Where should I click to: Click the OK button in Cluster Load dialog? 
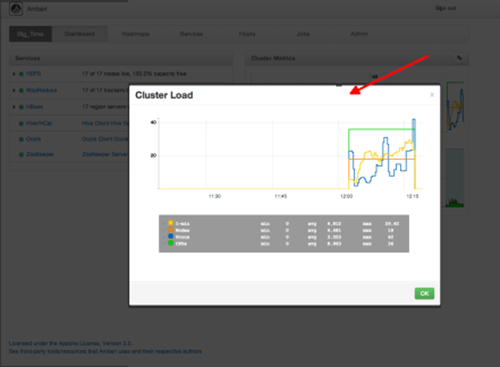[x=424, y=293]
